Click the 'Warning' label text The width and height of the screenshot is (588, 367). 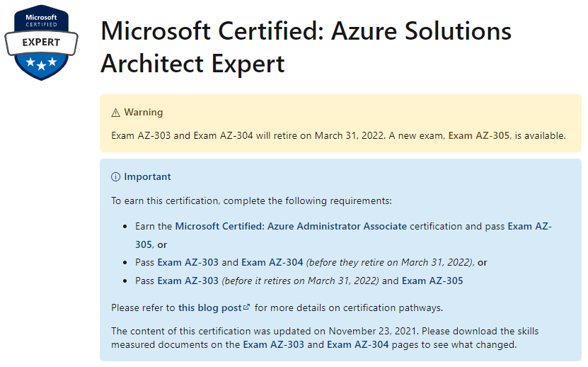click(x=144, y=113)
